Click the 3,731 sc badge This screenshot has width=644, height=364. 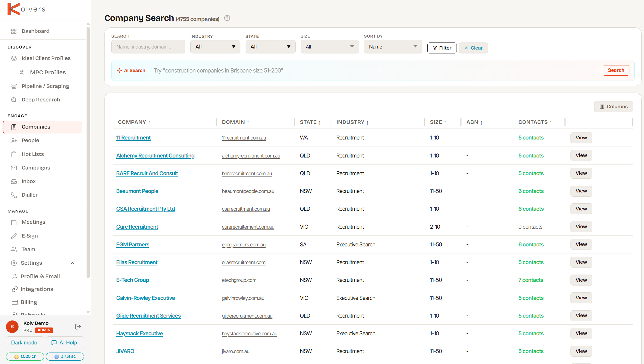[x=65, y=356]
